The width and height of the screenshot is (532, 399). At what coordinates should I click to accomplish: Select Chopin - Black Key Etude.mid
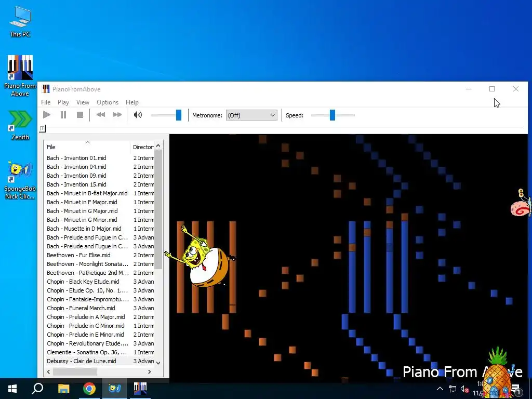[83, 281]
